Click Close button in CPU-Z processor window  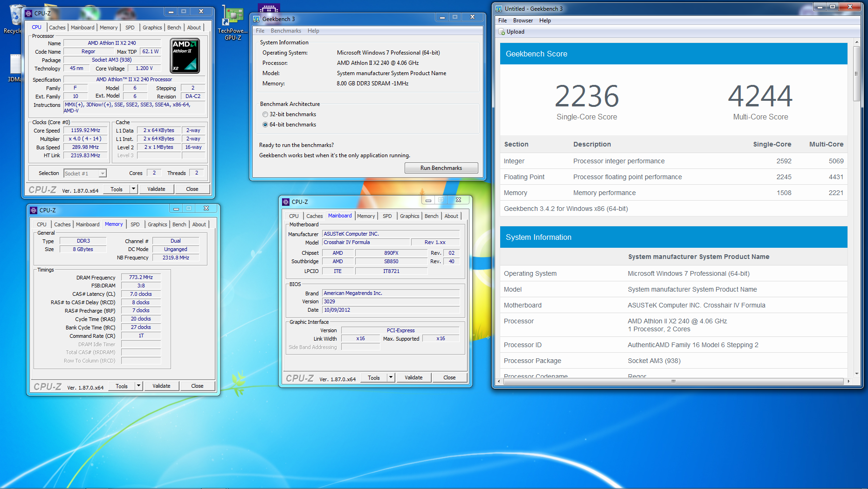click(x=192, y=189)
